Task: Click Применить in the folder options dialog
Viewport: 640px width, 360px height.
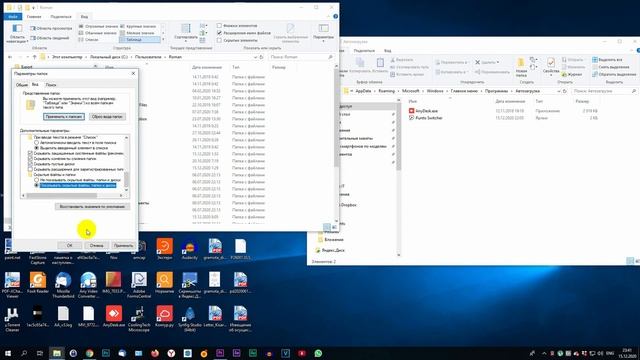Action: pos(123,245)
